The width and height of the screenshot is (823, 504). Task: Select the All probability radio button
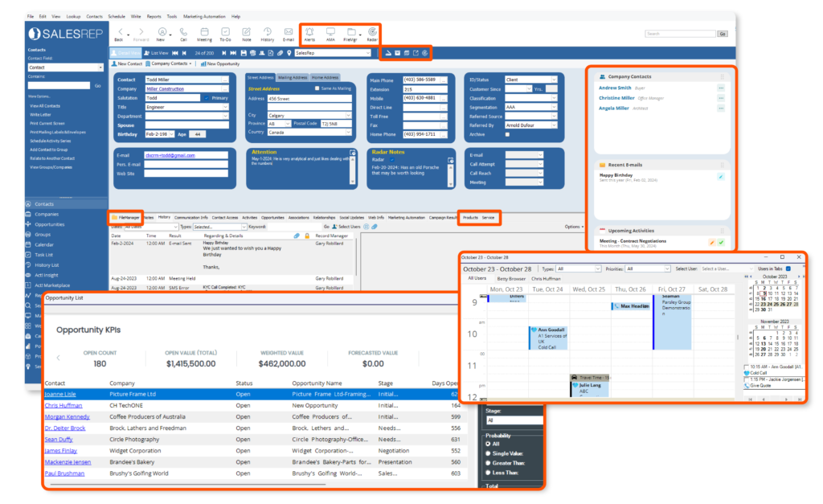[x=488, y=444]
